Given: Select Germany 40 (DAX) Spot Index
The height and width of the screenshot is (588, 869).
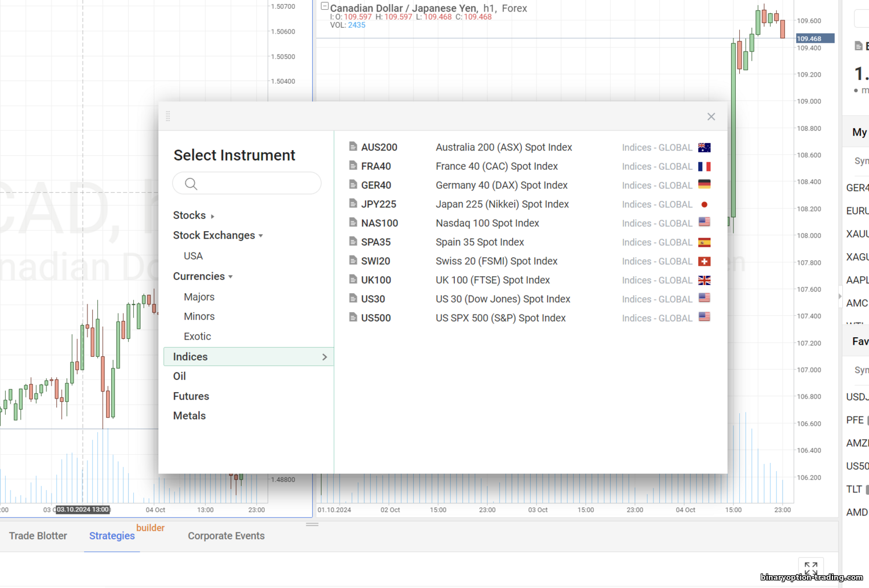Looking at the screenshot, I should pos(502,185).
